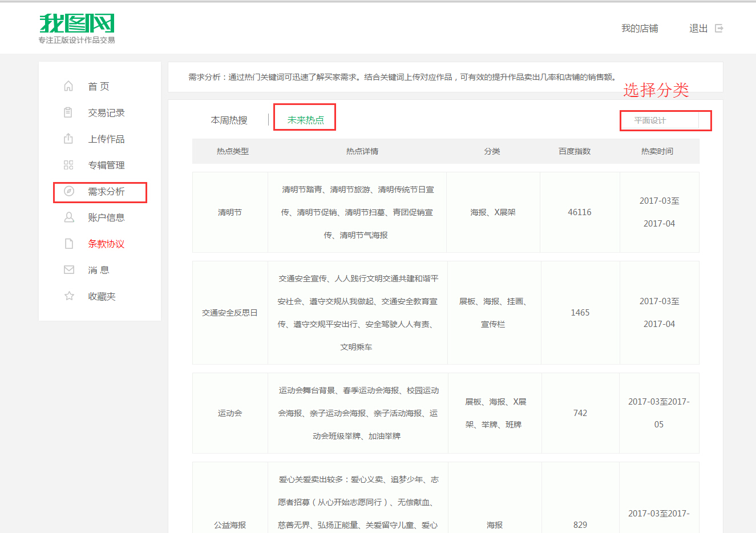Click the 热点类型 column header
This screenshot has width=756, height=533.
click(233, 151)
